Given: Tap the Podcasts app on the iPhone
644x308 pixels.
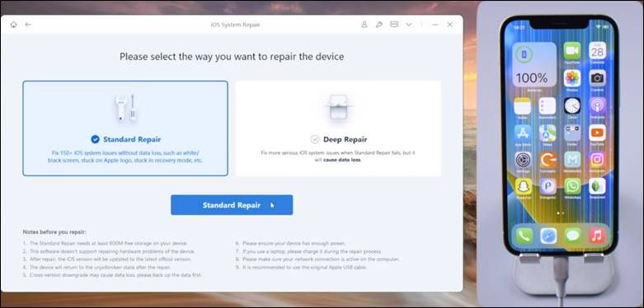Looking at the screenshot, I should [x=597, y=105].
